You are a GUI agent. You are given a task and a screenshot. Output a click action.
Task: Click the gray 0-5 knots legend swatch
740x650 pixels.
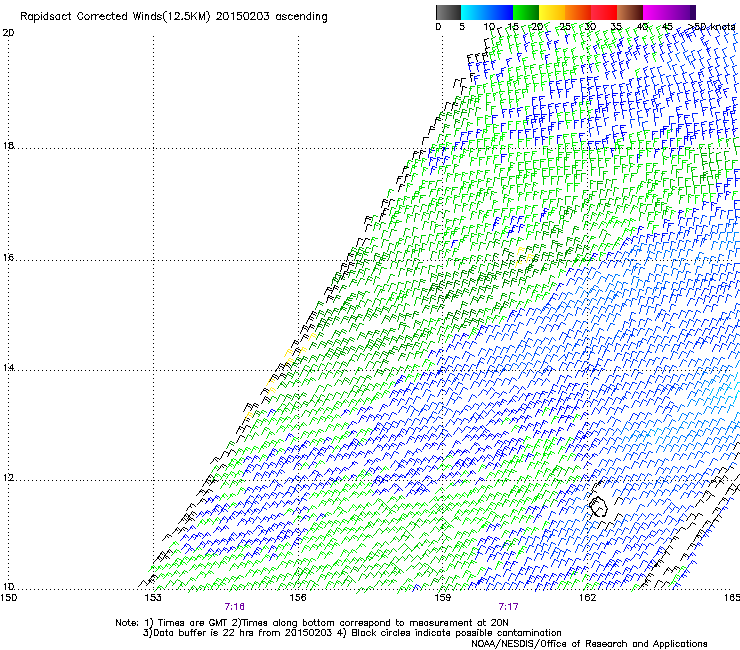[448, 12]
